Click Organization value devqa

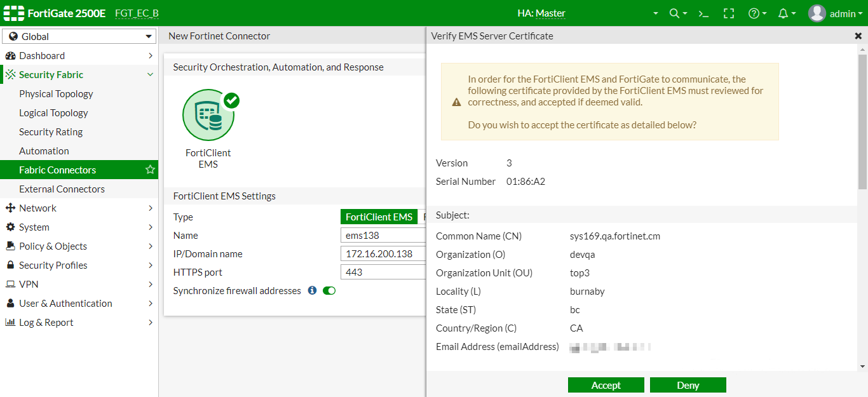[x=583, y=255]
